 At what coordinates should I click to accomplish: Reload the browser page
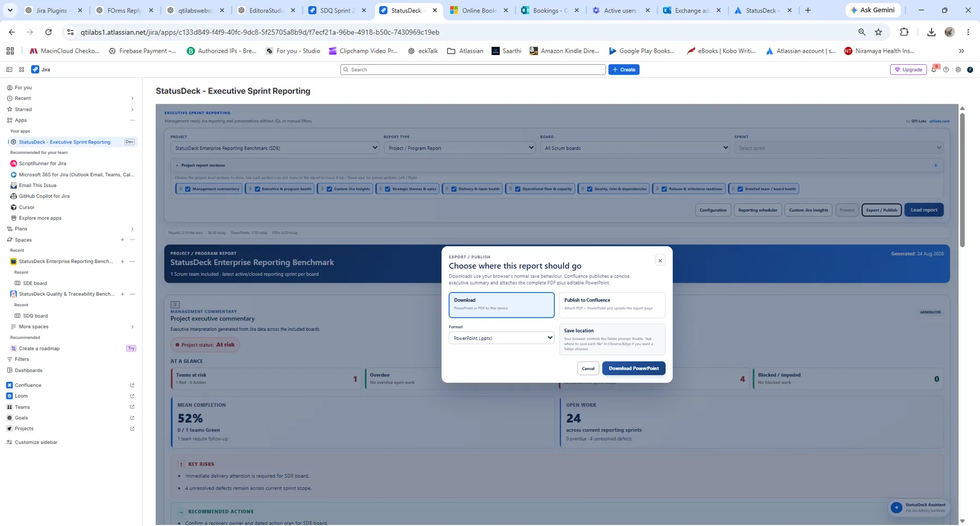(x=48, y=32)
